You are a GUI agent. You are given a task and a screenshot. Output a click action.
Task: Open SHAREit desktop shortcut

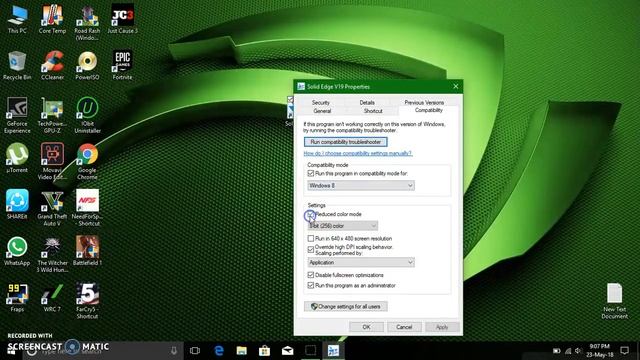pyautogui.click(x=17, y=204)
